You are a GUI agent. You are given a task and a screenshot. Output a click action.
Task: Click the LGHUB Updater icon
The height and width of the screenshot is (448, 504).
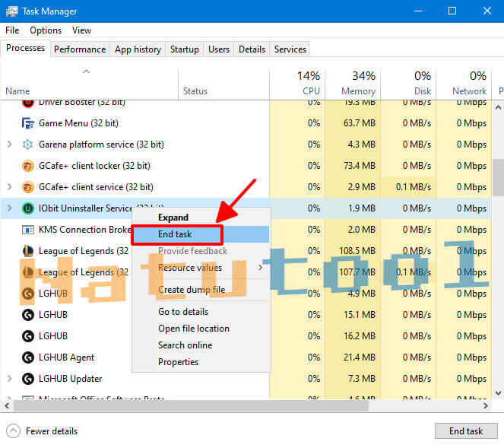click(x=28, y=379)
